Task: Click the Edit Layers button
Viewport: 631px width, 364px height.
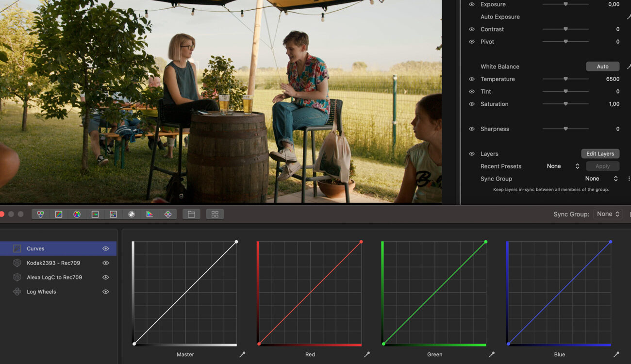Action: point(600,154)
